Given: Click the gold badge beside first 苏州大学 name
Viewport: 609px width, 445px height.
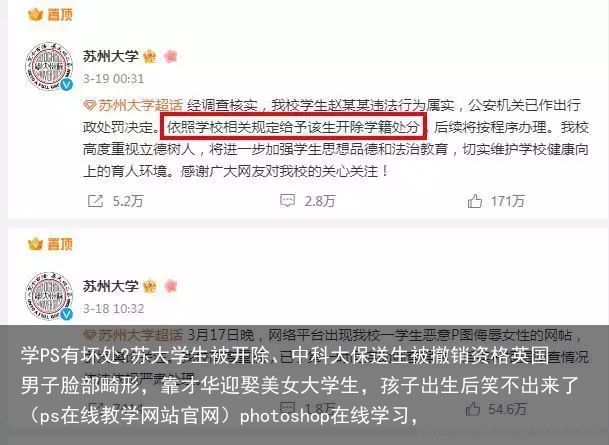Looking at the screenshot, I should point(150,57).
